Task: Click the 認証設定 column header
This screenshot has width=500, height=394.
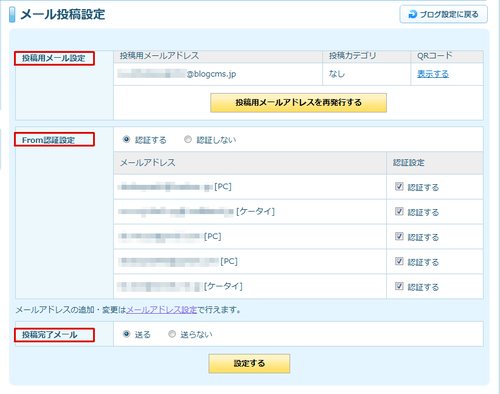Action: click(x=408, y=163)
